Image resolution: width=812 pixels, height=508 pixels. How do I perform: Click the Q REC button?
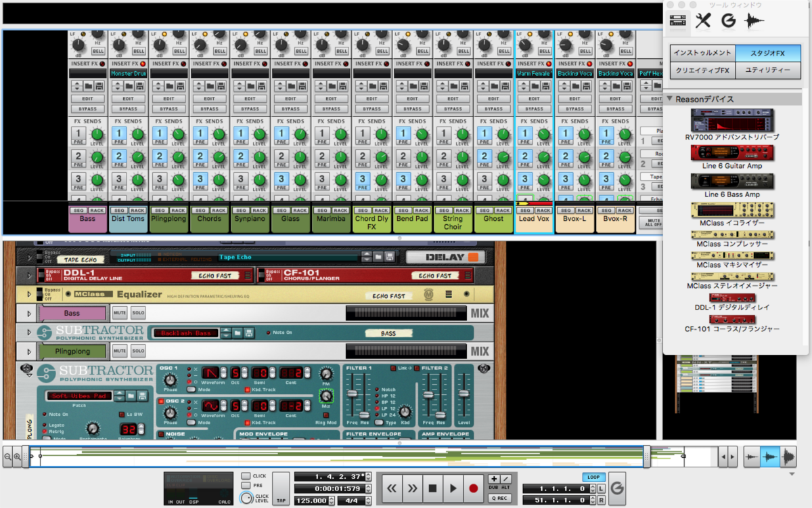pos(500,499)
